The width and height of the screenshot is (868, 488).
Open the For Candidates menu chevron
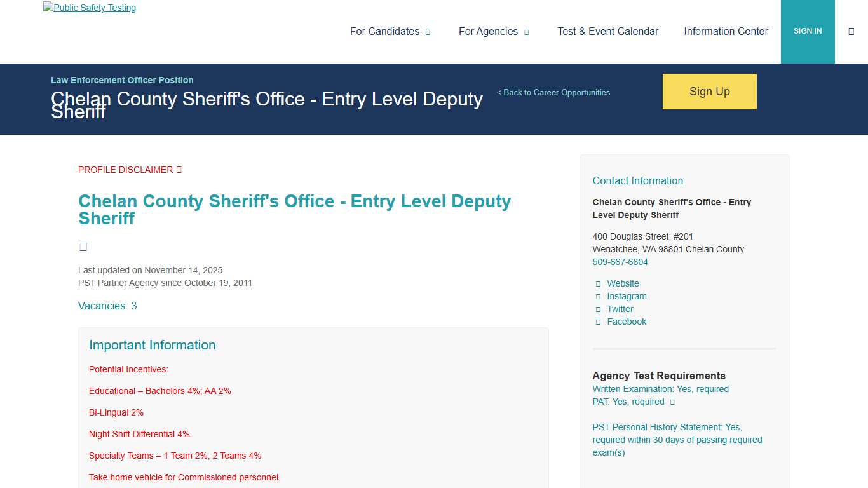pyautogui.click(x=428, y=31)
